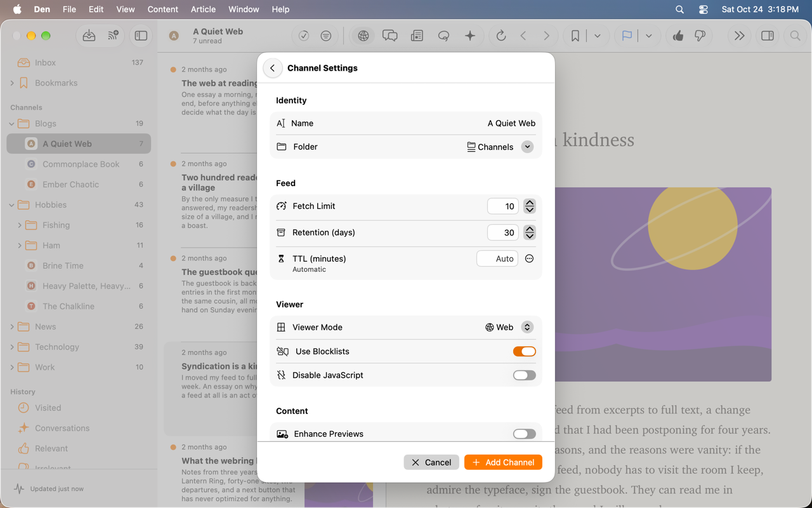Expand the News folder in sidebar

[12, 327]
